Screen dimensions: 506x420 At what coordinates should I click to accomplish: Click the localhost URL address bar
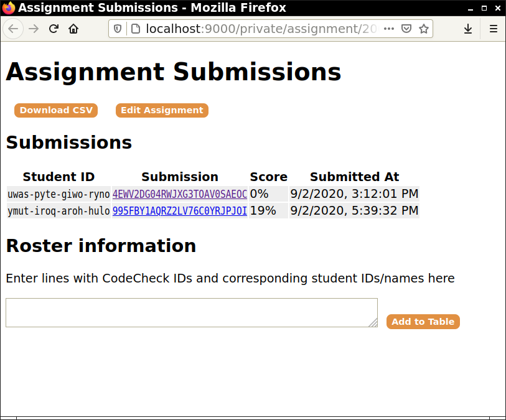coord(261,29)
